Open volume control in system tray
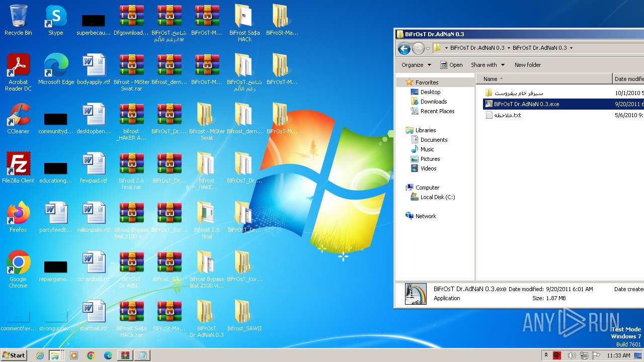The image size is (644, 362). tap(572, 355)
